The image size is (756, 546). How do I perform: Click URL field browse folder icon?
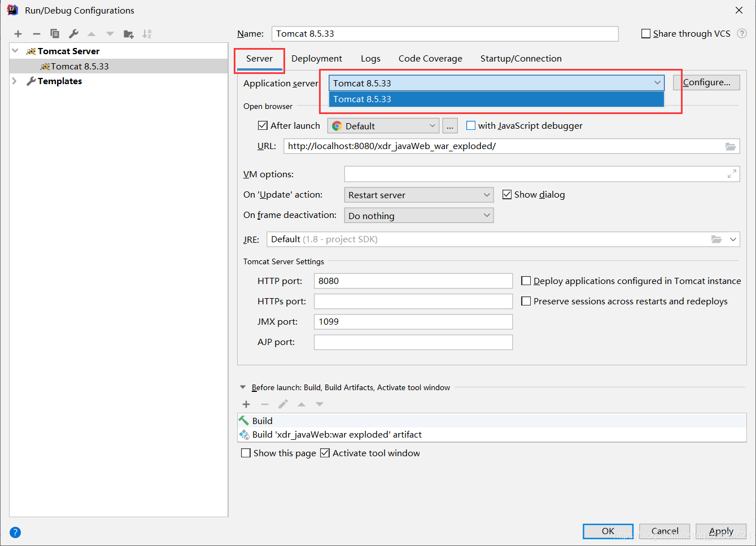click(x=731, y=146)
